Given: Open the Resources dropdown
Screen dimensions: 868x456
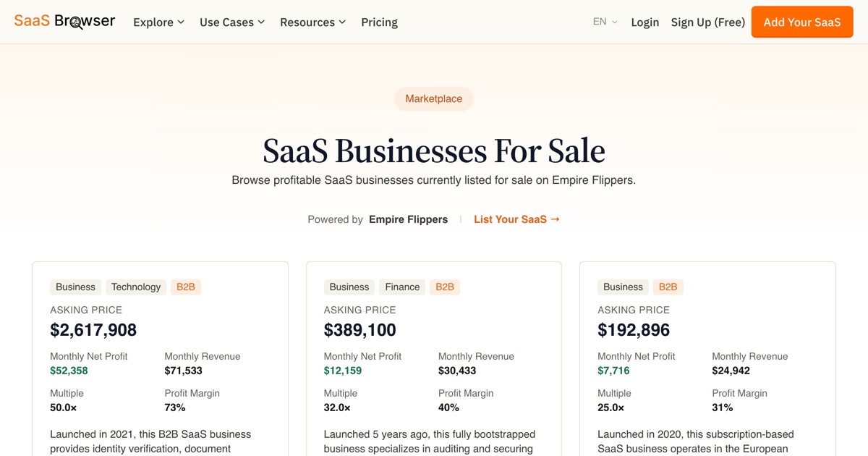Looking at the screenshot, I should tap(312, 22).
